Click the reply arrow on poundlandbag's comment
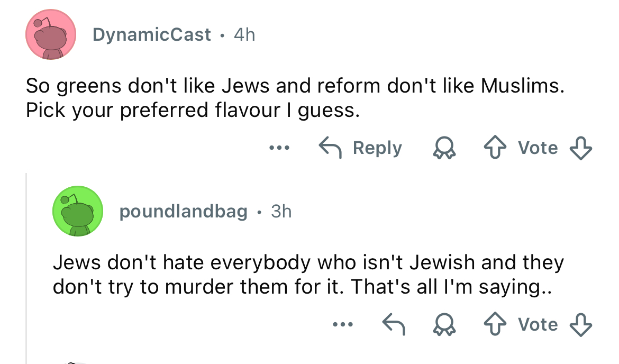 point(394,325)
